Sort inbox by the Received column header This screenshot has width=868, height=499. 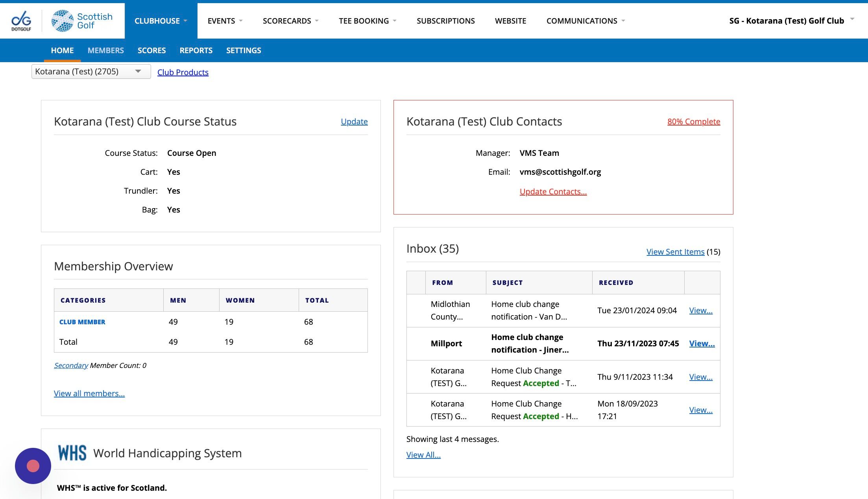(x=616, y=283)
